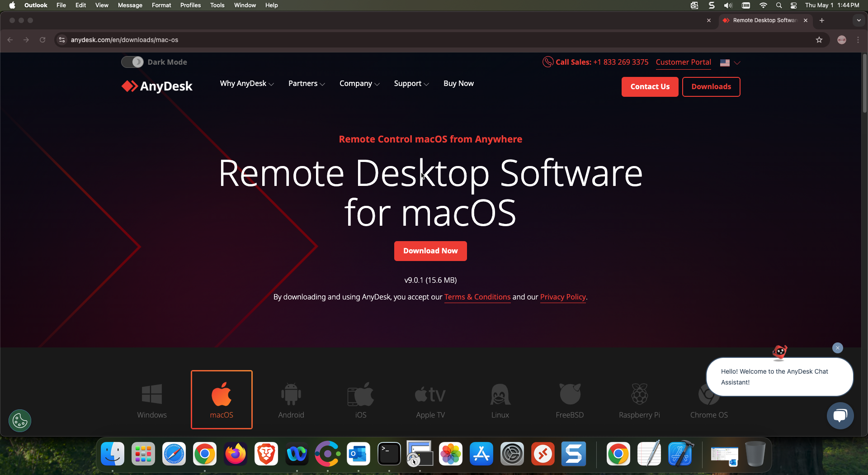Open the browser three-dot menu
Viewport: 868px width, 475px height.
click(x=858, y=40)
